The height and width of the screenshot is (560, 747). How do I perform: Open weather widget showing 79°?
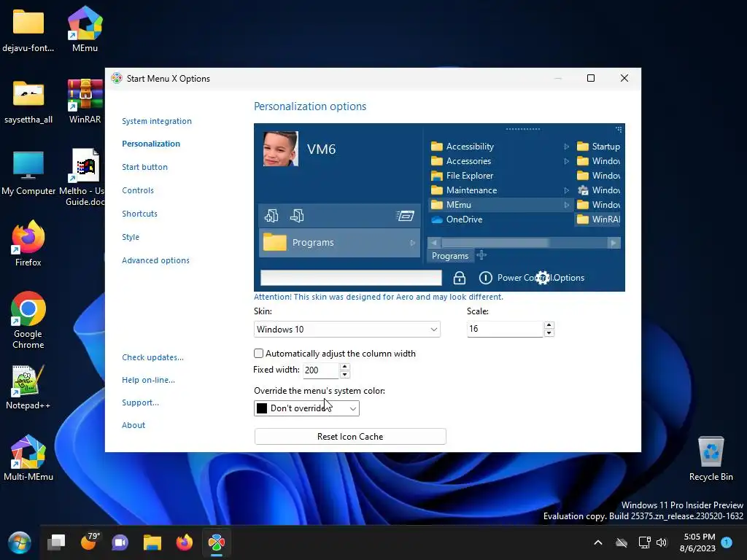coord(89,542)
